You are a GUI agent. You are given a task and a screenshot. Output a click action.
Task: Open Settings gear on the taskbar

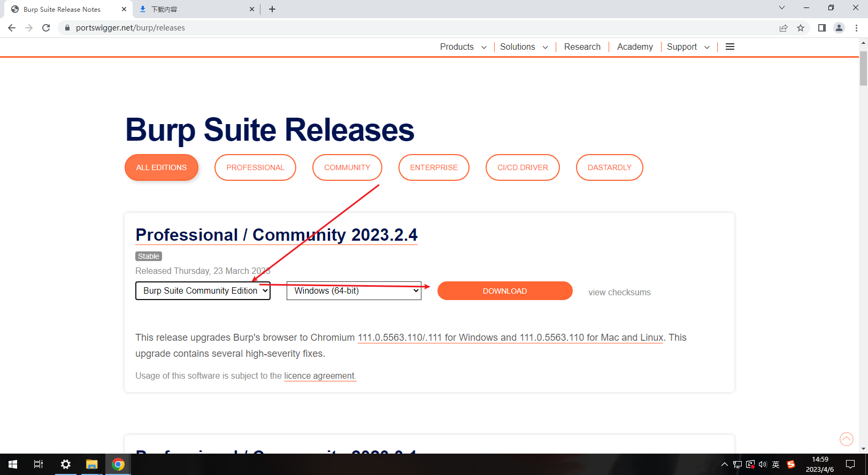click(66, 464)
